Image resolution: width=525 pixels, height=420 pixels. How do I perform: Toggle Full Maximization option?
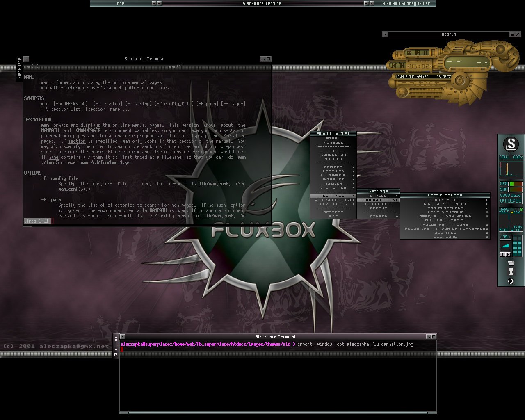coord(445,220)
